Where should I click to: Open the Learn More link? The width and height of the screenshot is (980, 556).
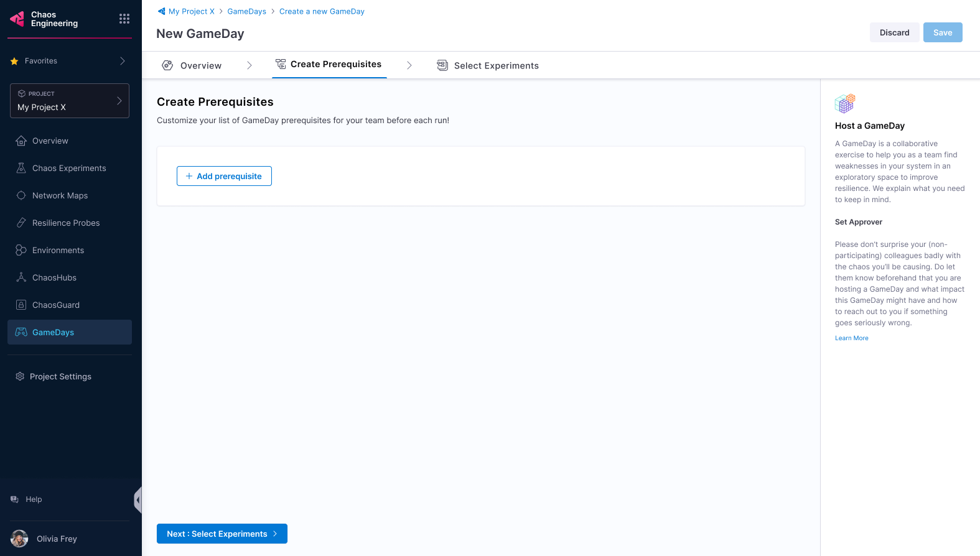851,338
